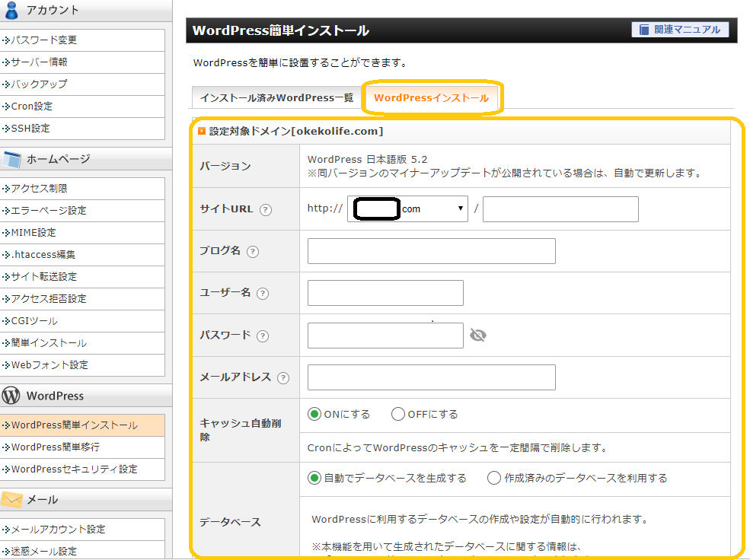Open WordPressセキュリティ設定 in the sidebar
Screen dimensions: 750x560
click(x=74, y=469)
